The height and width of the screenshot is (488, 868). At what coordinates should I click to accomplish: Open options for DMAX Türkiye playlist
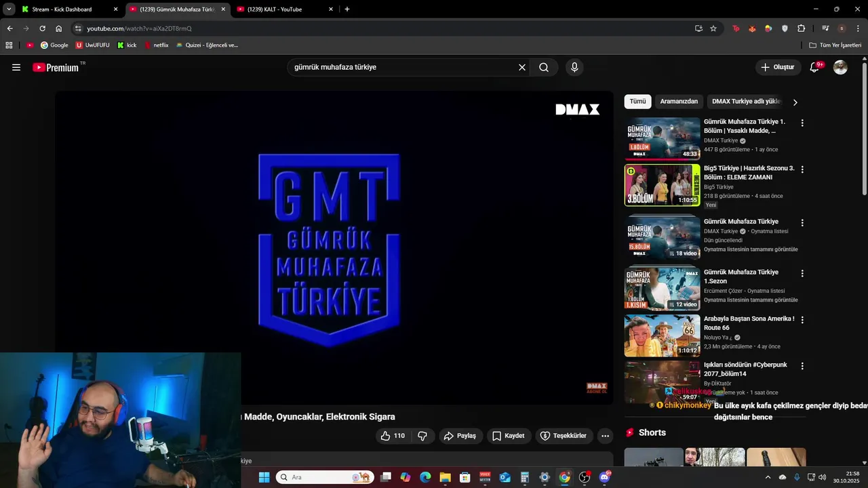pyautogui.click(x=802, y=223)
